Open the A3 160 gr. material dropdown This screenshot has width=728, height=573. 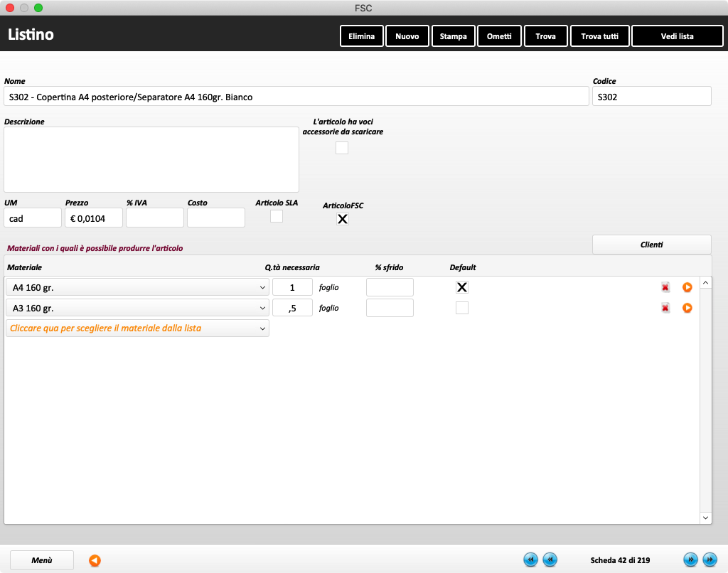[x=136, y=308]
